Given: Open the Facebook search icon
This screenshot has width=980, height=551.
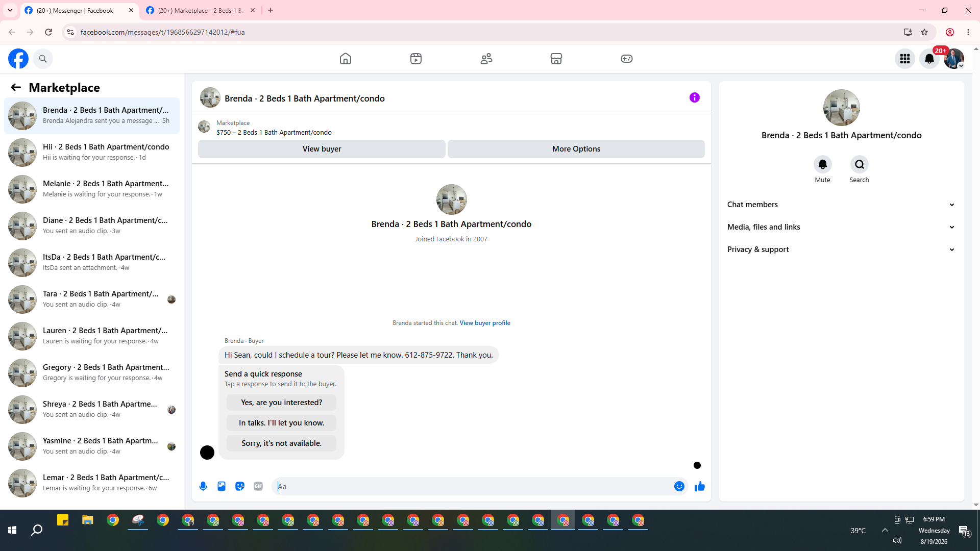Looking at the screenshot, I should point(43,59).
